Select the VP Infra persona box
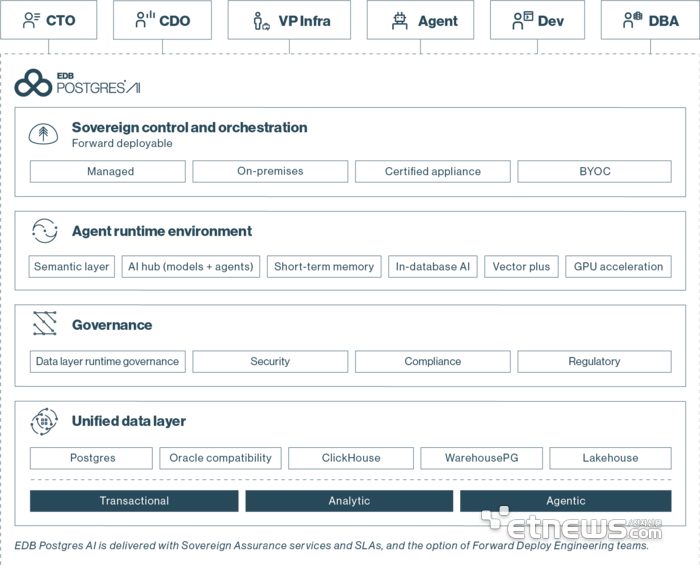The width and height of the screenshot is (700, 568). click(289, 20)
